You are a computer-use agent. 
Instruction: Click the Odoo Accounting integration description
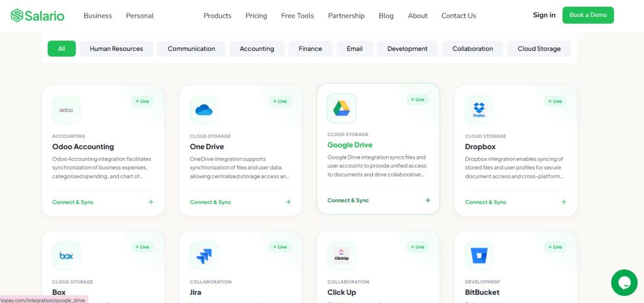coord(102,168)
